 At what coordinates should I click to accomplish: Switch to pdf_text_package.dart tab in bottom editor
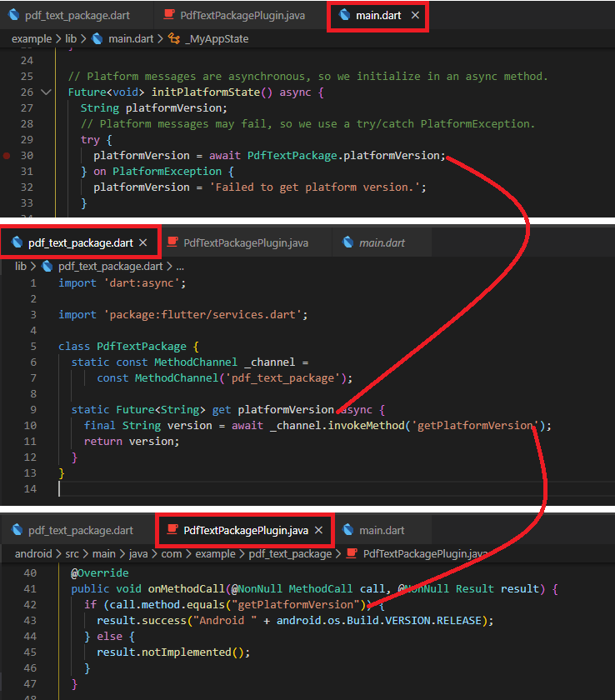pyautogui.click(x=80, y=530)
